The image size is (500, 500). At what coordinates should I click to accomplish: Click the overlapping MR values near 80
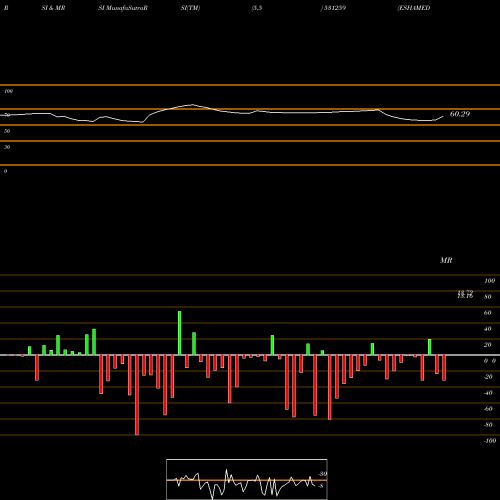tap(465, 294)
